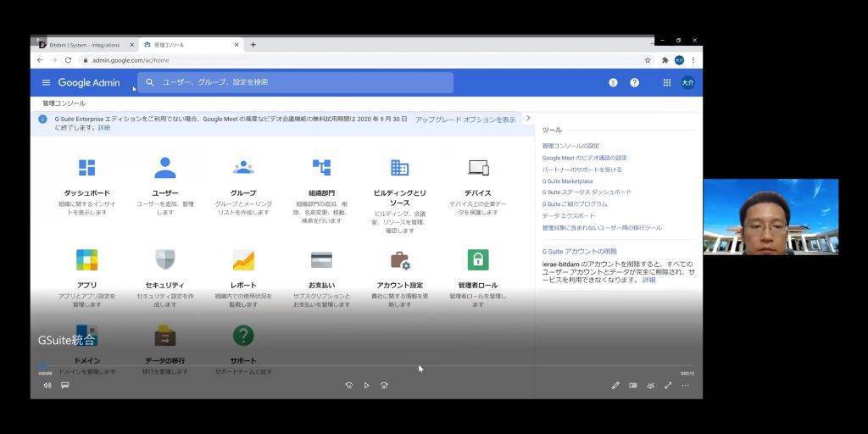Open the 詳細 link in the G Suite banner

coord(104,128)
